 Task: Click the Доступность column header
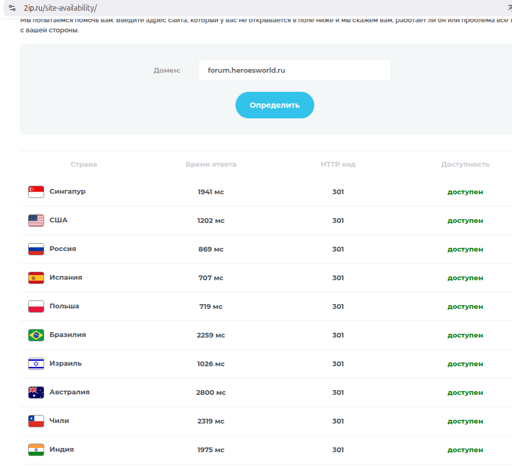[465, 164]
